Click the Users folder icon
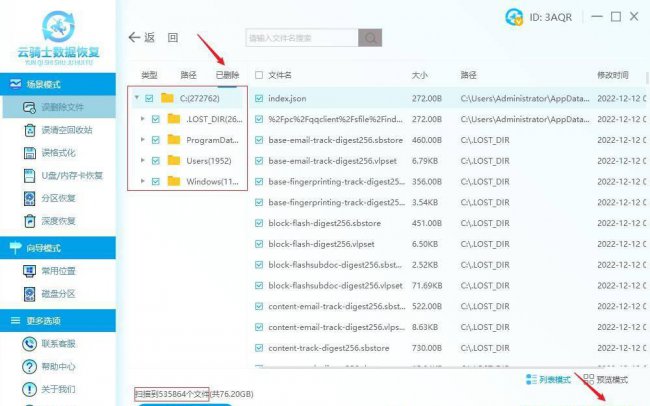Image resolution: width=650 pixels, height=406 pixels. pos(174,160)
